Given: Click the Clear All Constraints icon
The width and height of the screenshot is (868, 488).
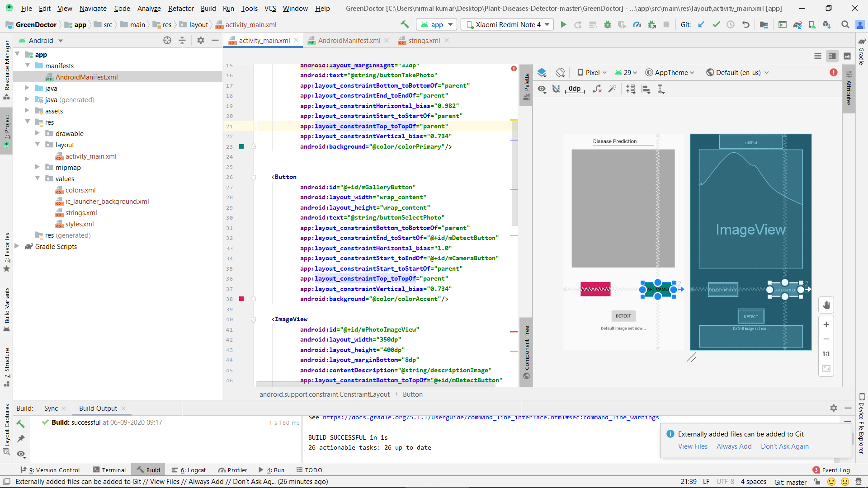Looking at the screenshot, I should point(597,89).
